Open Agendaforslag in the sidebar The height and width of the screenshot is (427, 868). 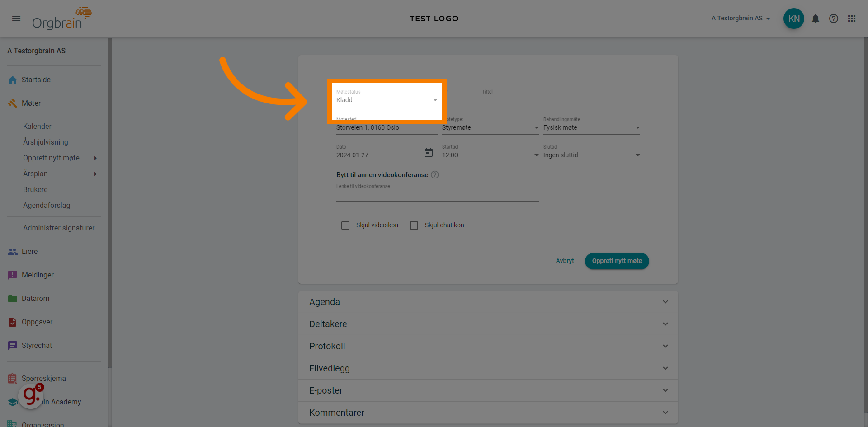[47, 206]
